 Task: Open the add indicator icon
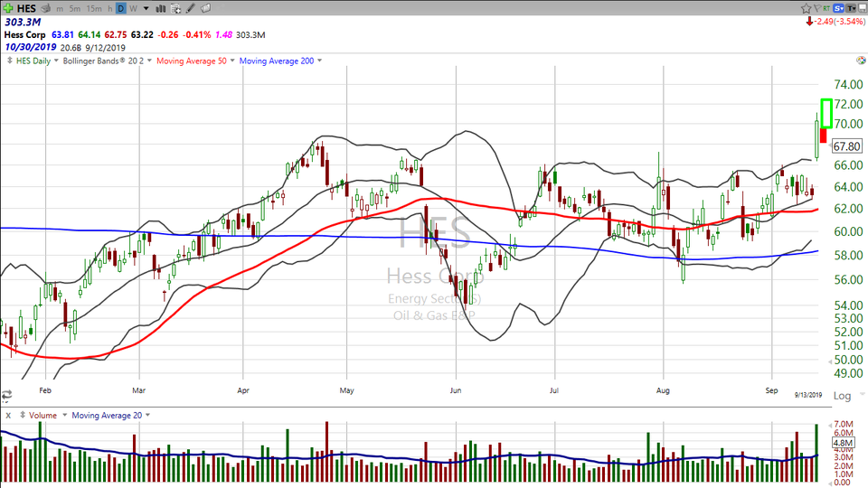176,8
